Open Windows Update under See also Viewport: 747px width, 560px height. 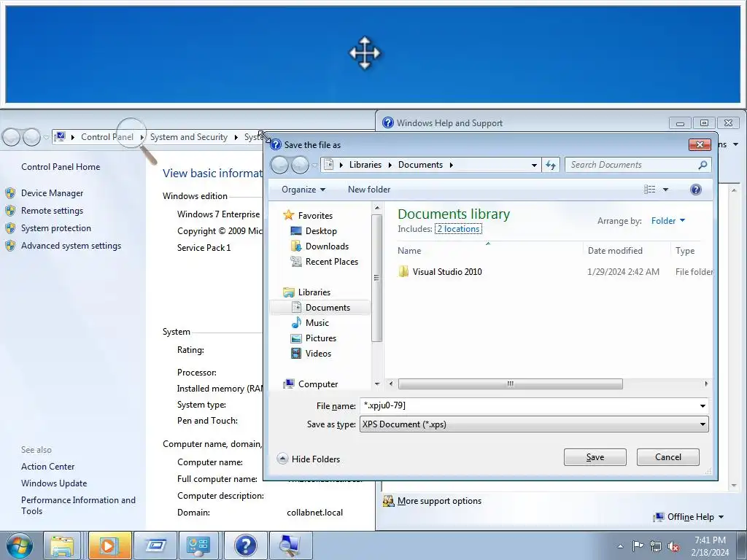pos(54,483)
